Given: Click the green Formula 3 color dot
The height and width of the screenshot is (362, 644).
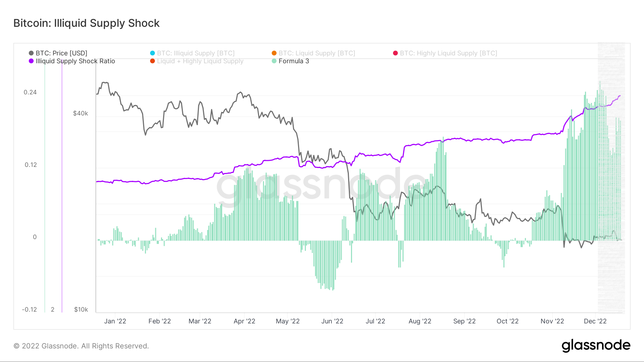Looking at the screenshot, I should [x=274, y=61].
